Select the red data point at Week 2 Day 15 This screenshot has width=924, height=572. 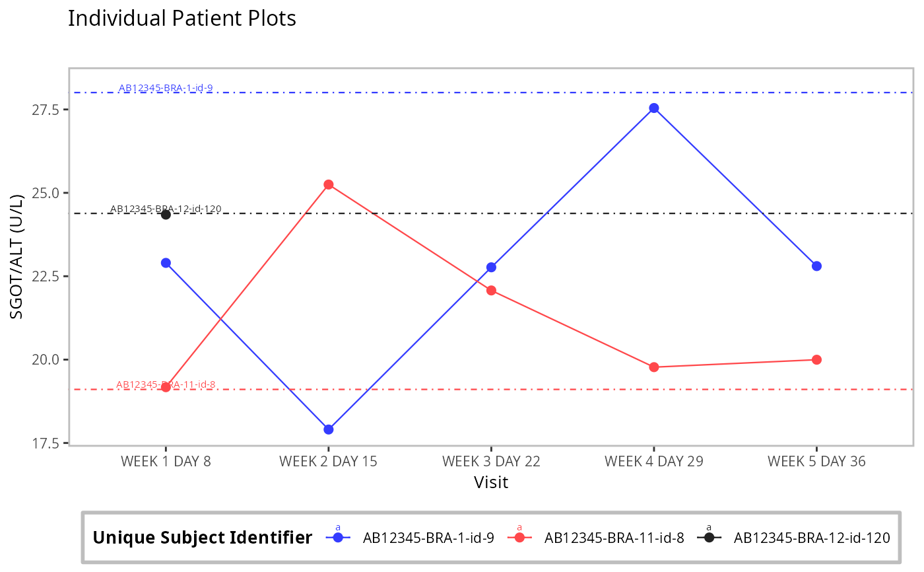pos(329,184)
